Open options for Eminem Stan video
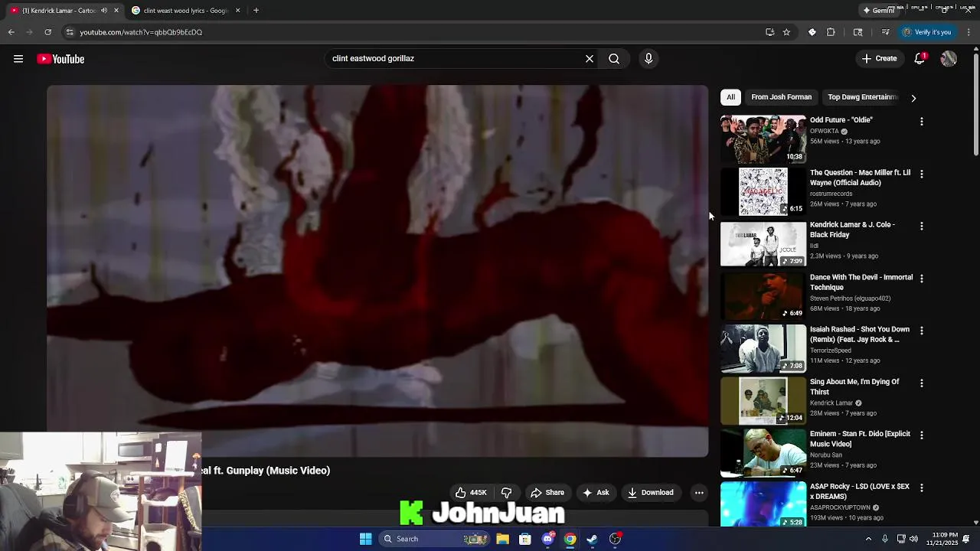 pos(922,435)
